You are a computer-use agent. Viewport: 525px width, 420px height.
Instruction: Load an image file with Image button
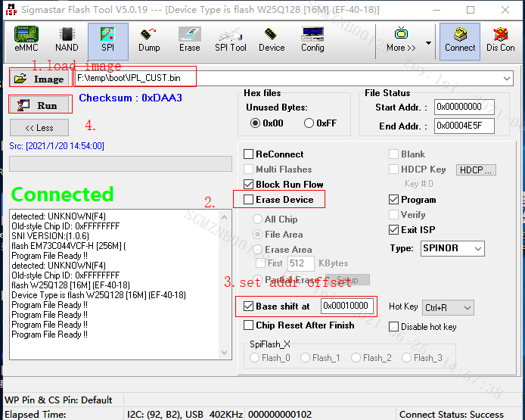pyautogui.click(x=39, y=79)
